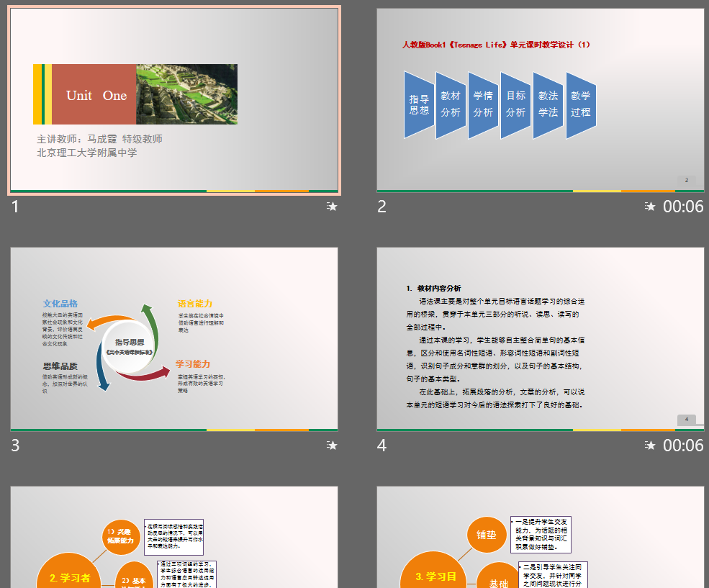Select slide 3 with the 指导思想 cycle diagram
The image size is (709, 588).
click(173, 339)
